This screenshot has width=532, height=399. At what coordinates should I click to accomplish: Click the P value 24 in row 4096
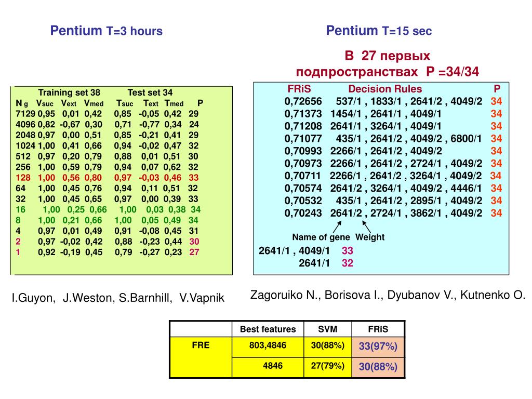point(194,124)
